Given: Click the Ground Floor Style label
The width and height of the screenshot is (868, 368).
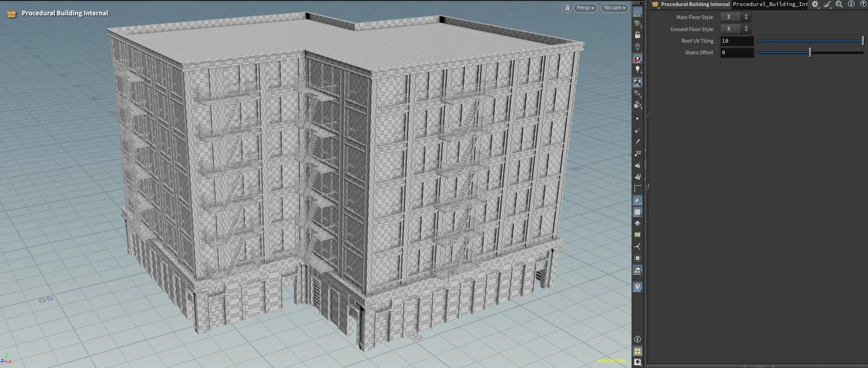Looking at the screenshot, I should (x=692, y=29).
